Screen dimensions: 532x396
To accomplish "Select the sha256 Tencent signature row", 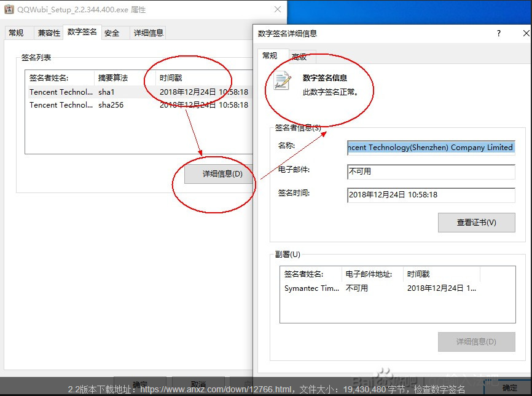I will [139, 105].
